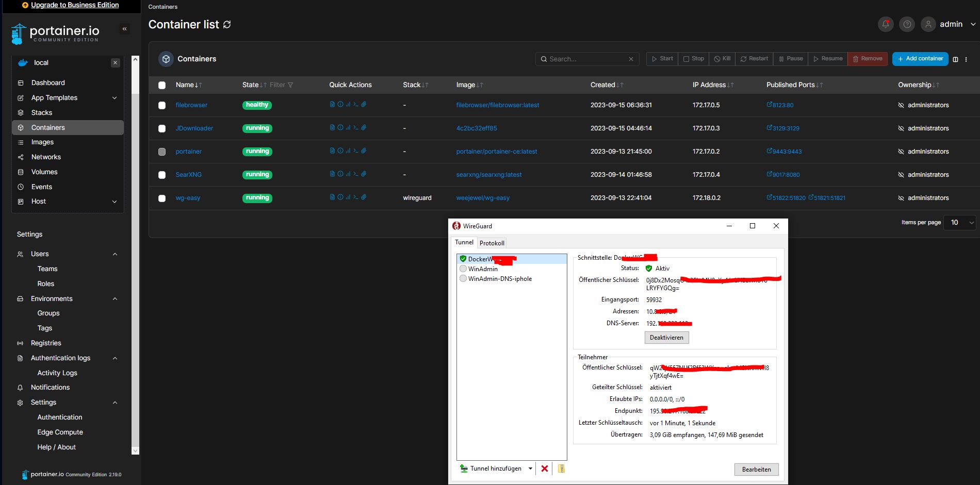Open the table column settings icon
This screenshot has height=485, width=980.
pyautogui.click(x=955, y=59)
